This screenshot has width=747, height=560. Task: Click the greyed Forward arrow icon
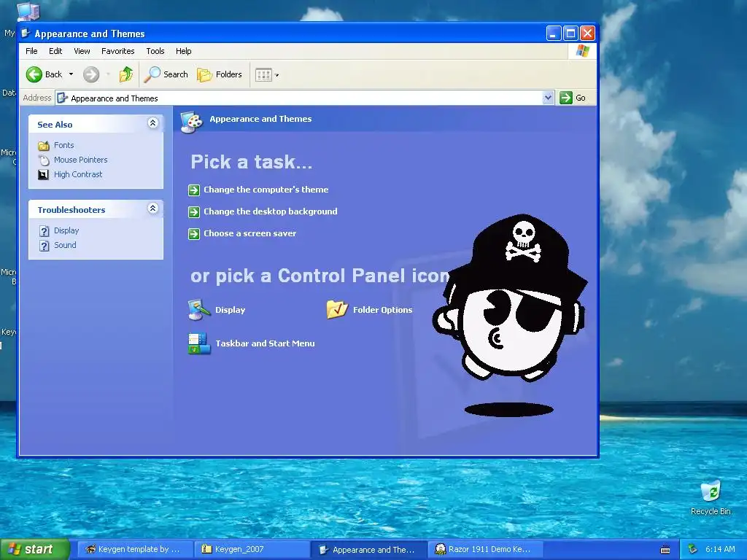click(x=91, y=74)
